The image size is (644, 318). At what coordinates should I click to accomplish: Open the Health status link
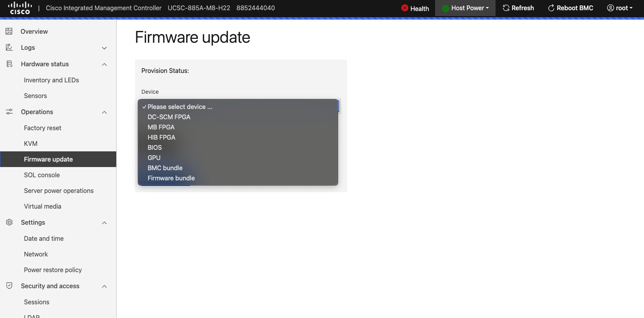[415, 8]
